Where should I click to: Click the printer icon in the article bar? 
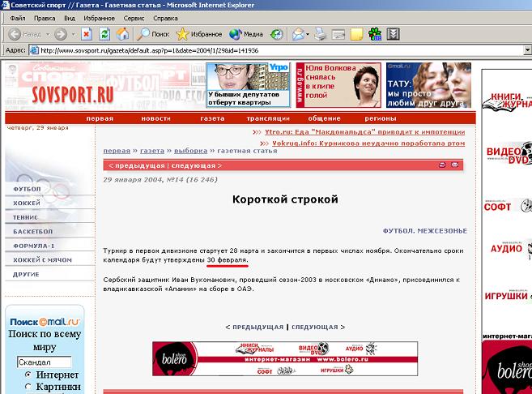442,165
